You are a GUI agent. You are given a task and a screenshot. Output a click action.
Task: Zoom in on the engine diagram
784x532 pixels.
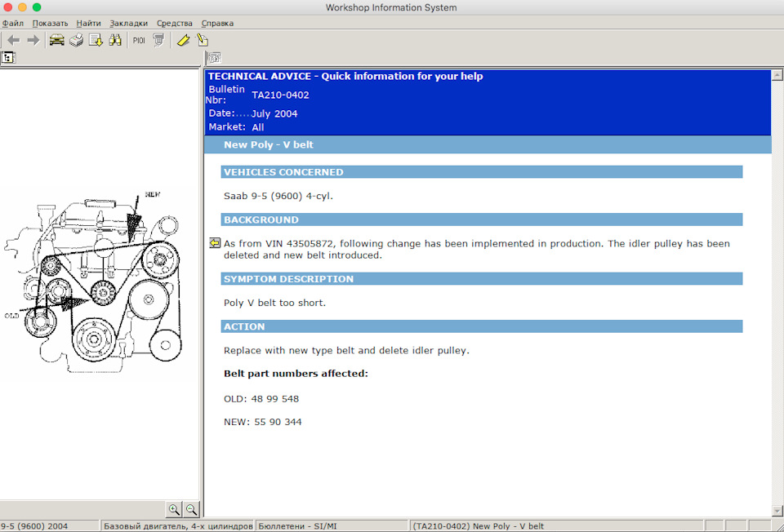click(174, 509)
